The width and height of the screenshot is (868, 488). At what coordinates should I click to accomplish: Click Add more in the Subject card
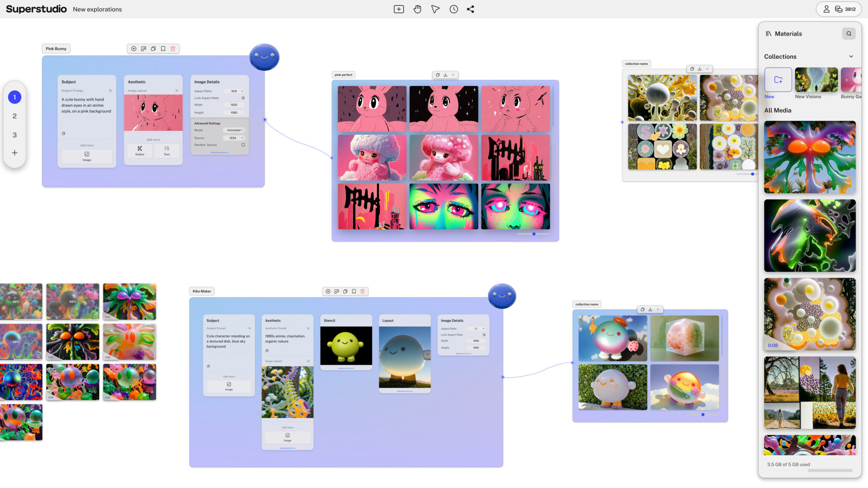click(86, 145)
